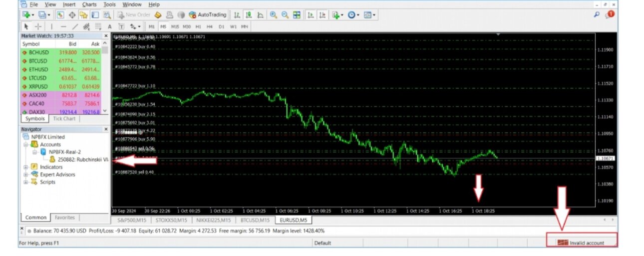The height and width of the screenshot is (256, 644).
Task: Switch to M30 timeframe
Action: [x=187, y=26]
